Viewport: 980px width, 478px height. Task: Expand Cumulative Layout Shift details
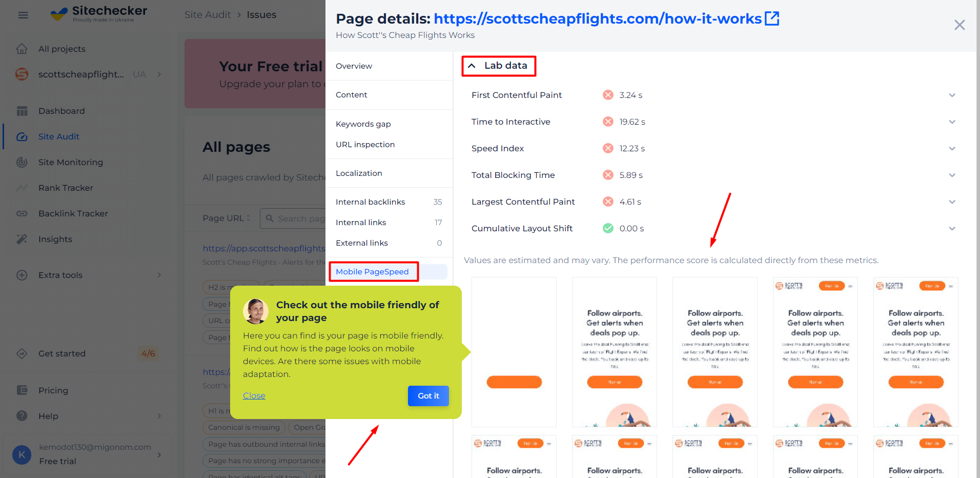952,228
